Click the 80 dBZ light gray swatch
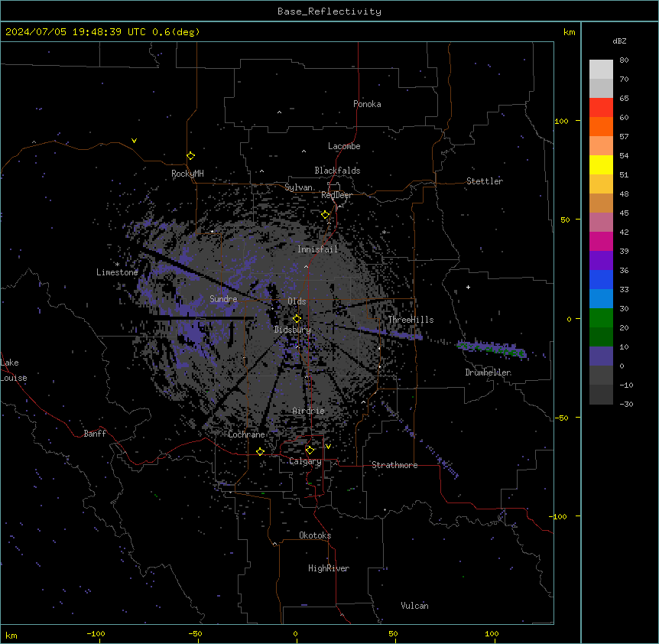The image size is (659, 644). (x=601, y=69)
